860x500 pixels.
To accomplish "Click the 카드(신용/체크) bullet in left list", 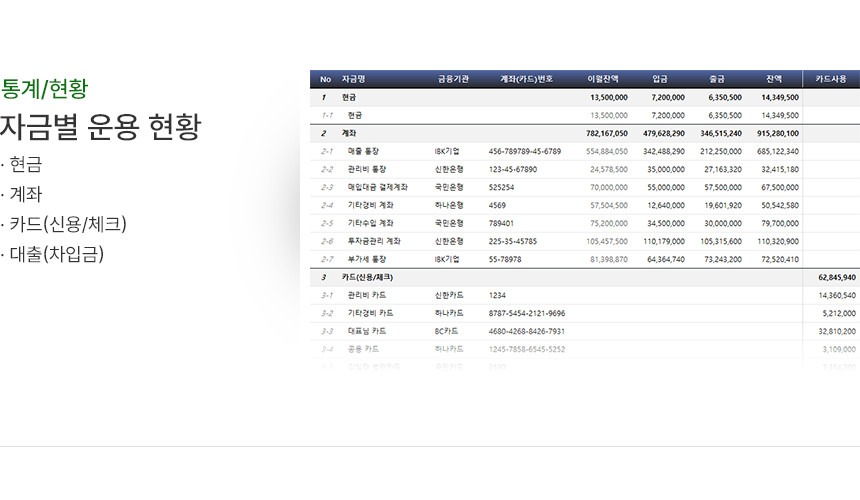I will click(x=65, y=224).
